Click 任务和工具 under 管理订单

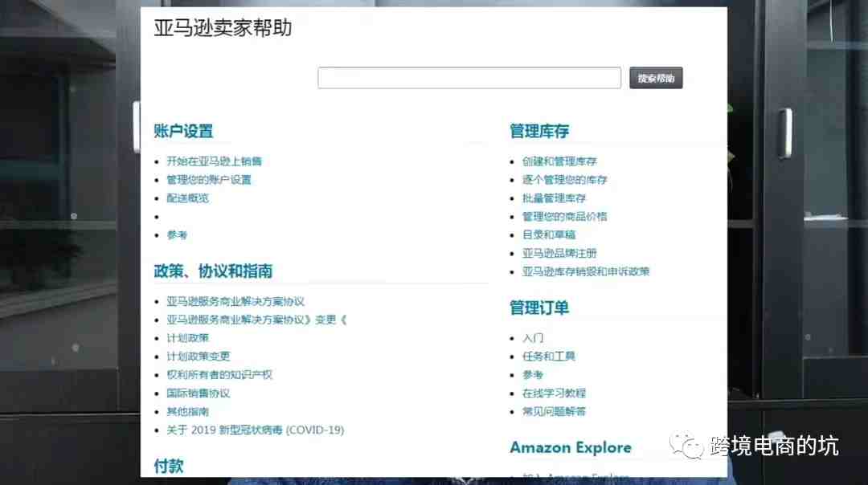click(x=548, y=357)
